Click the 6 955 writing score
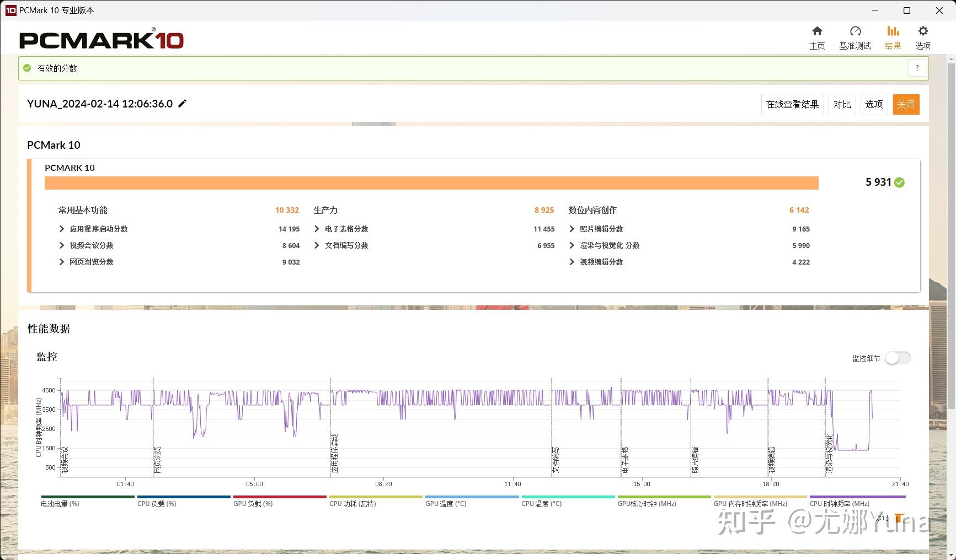This screenshot has width=956, height=560. click(546, 245)
